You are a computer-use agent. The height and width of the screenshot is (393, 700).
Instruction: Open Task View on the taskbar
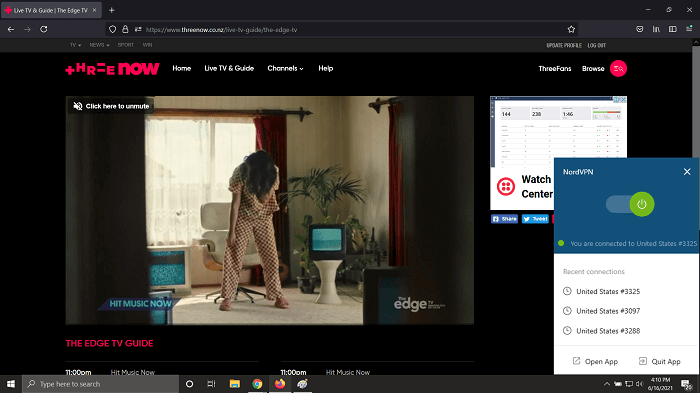211,384
